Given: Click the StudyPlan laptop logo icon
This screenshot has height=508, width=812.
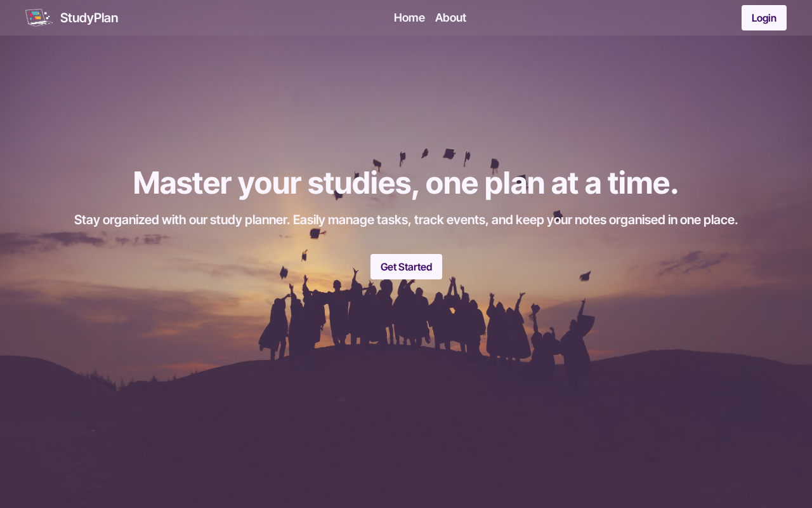Looking at the screenshot, I should (39, 18).
